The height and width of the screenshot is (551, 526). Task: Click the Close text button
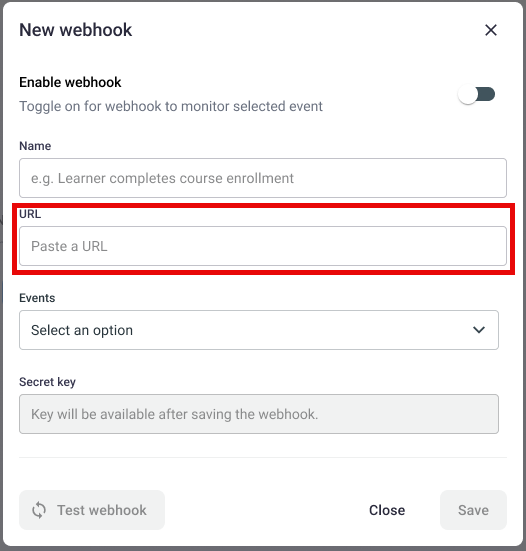(x=387, y=510)
